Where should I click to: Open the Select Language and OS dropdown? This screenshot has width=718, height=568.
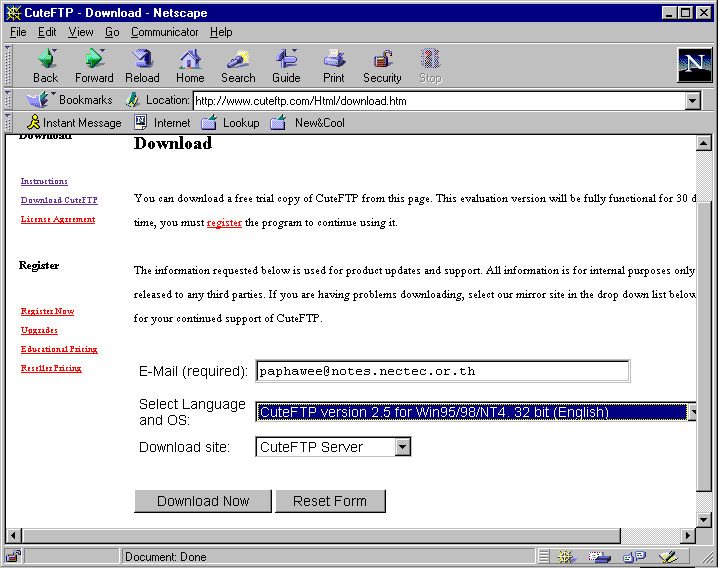[x=693, y=412]
